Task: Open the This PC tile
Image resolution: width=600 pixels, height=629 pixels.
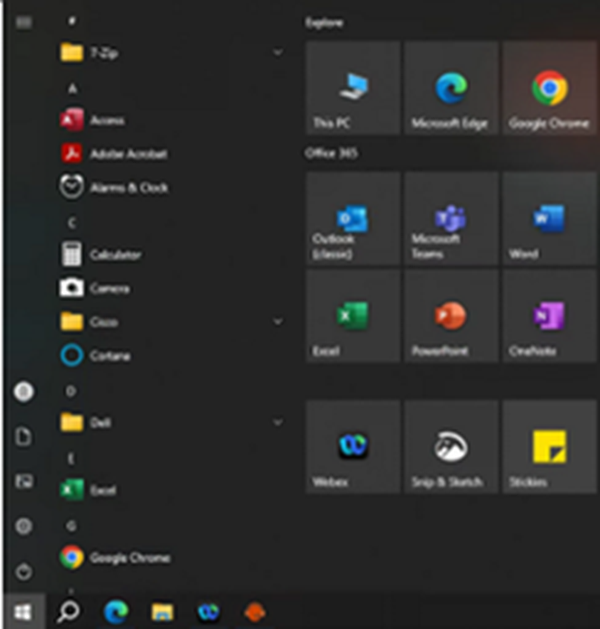Action: (x=353, y=87)
